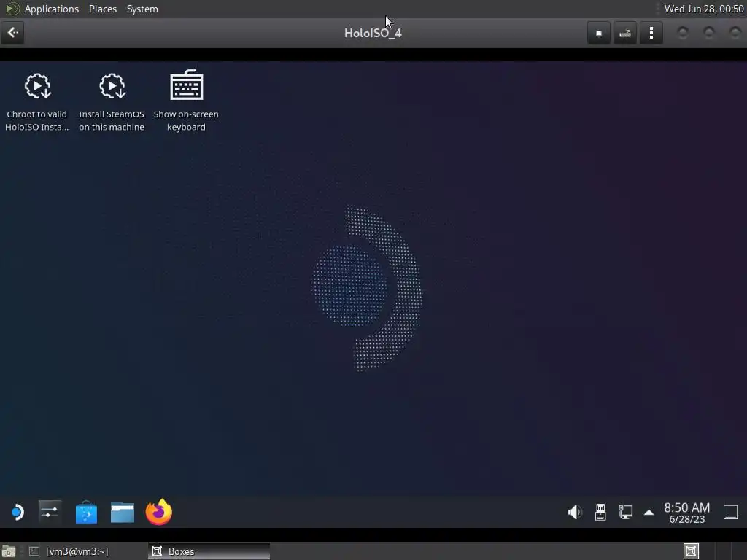The height and width of the screenshot is (560, 747).
Task: Launch Firefox from the taskbar
Action: point(159,512)
